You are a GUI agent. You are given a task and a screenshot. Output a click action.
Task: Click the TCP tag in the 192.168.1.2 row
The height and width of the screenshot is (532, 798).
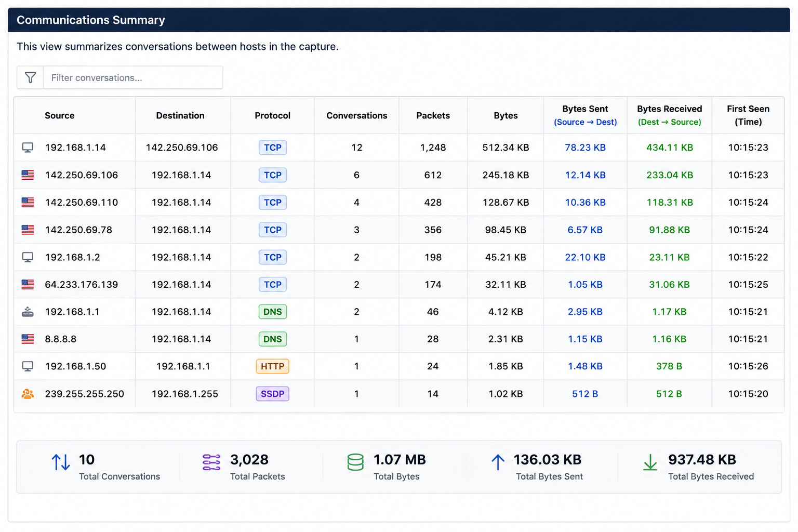pos(273,257)
